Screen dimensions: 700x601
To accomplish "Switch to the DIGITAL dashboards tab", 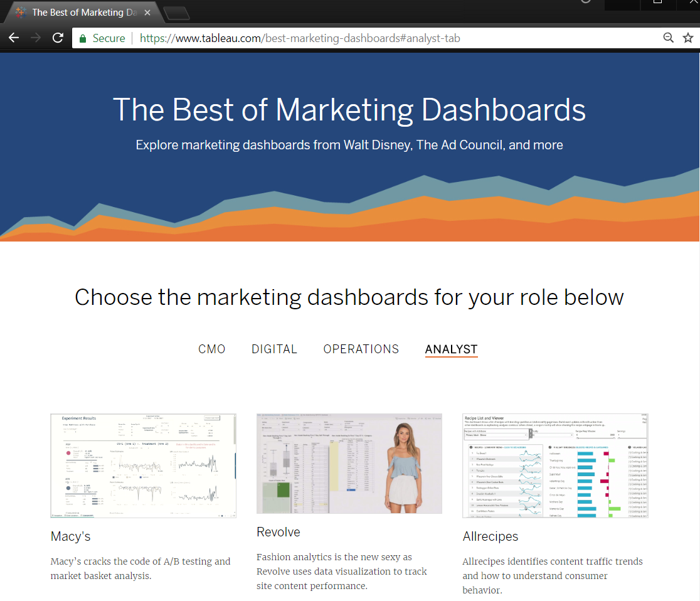I will pos(274,349).
